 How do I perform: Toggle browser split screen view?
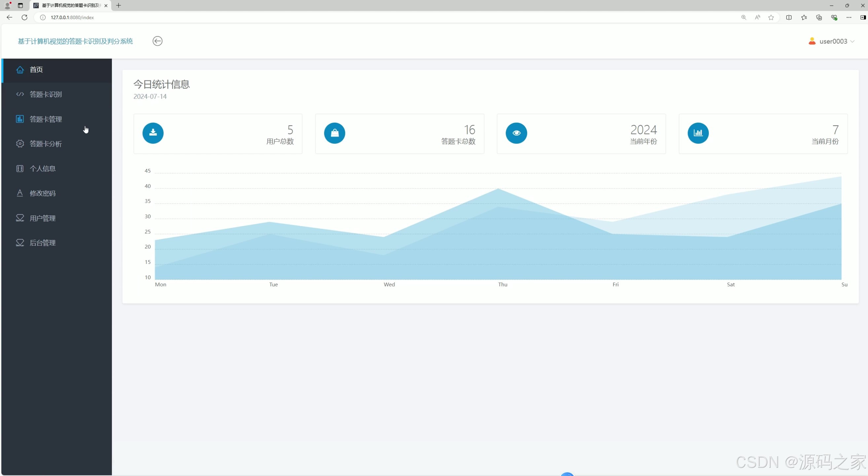(x=789, y=18)
